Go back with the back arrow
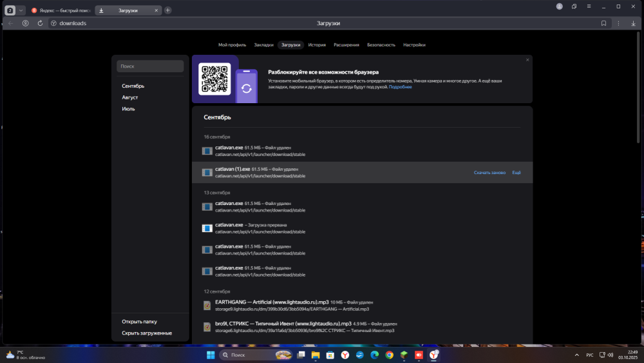Screen dimensions: 644x363 pyautogui.click(x=11, y=23)
